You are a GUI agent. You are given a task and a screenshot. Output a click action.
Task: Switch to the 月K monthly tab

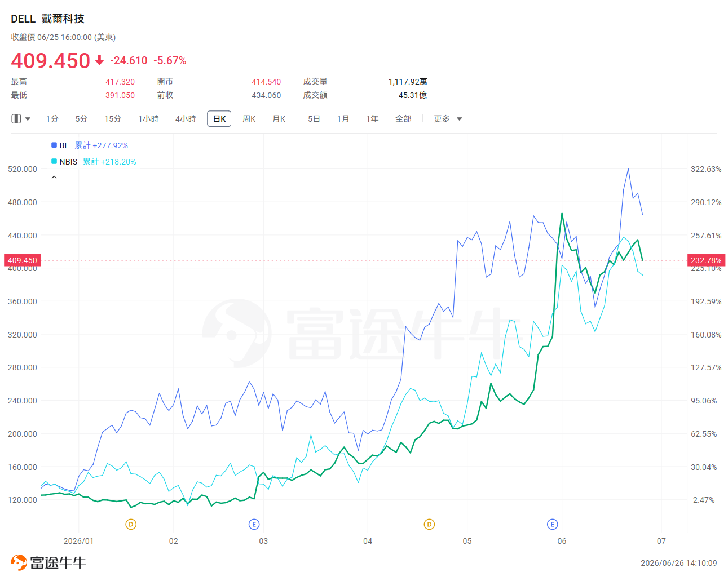[279, 119]
